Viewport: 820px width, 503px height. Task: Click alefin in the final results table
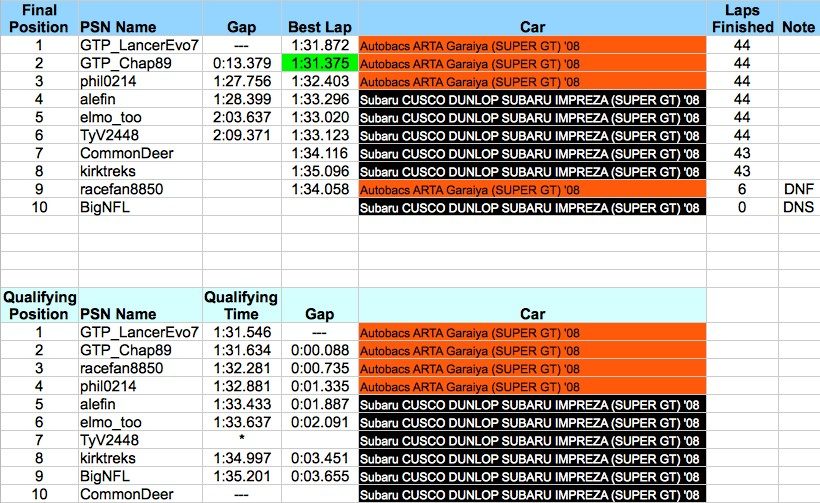coord(140,99)
